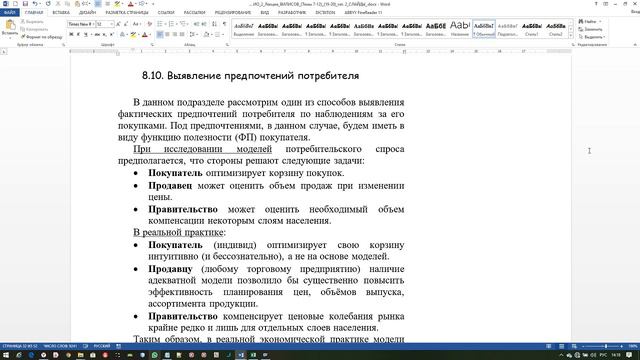The height and width of the screenshot is (360, 640).
Task: Center align text
Action: click(x=167, y=35)
